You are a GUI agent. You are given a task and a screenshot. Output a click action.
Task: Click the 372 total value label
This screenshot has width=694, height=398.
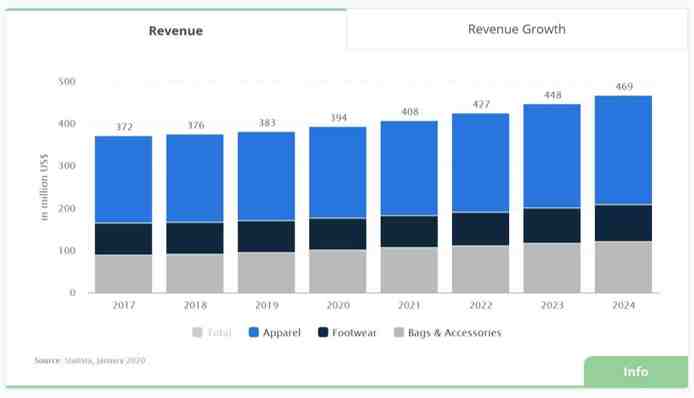coord(124,127)
